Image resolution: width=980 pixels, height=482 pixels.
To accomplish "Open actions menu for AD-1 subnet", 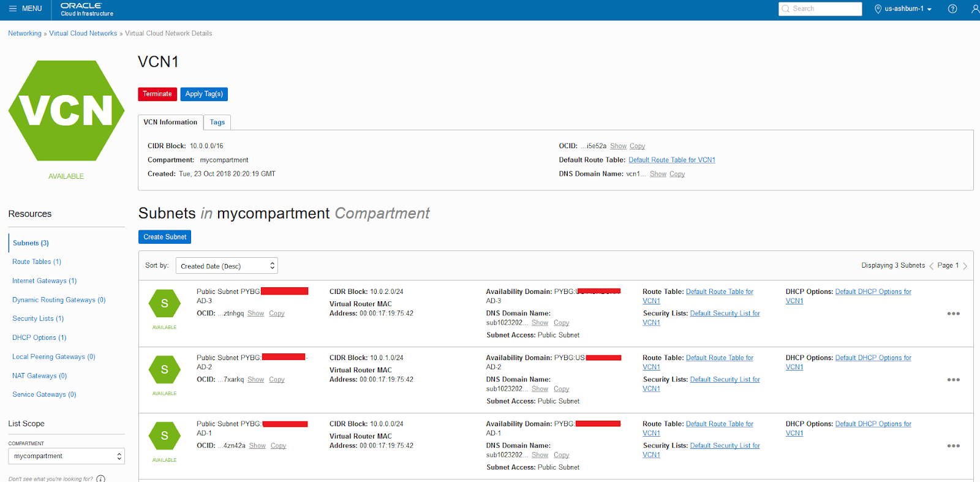I will point(953,446).
